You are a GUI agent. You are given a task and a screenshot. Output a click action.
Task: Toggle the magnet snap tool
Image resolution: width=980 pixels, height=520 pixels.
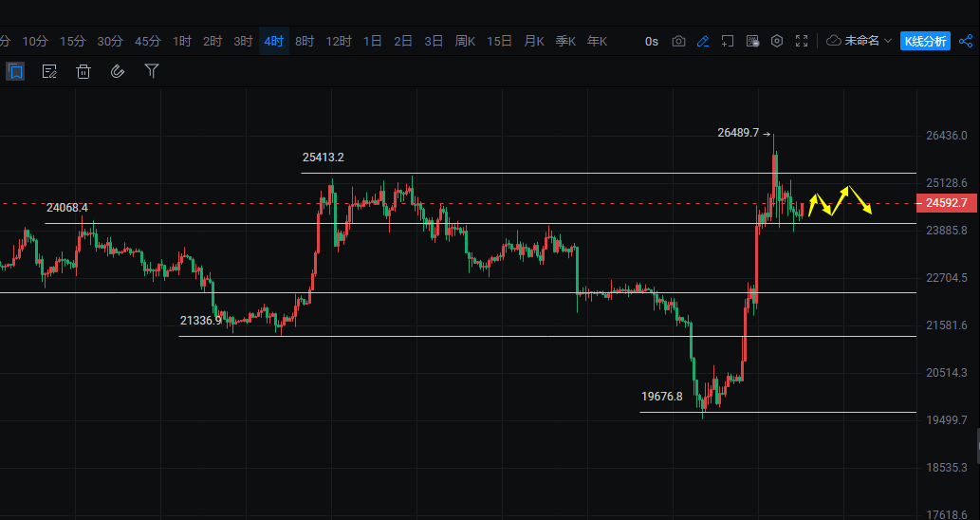coord(118,71)
